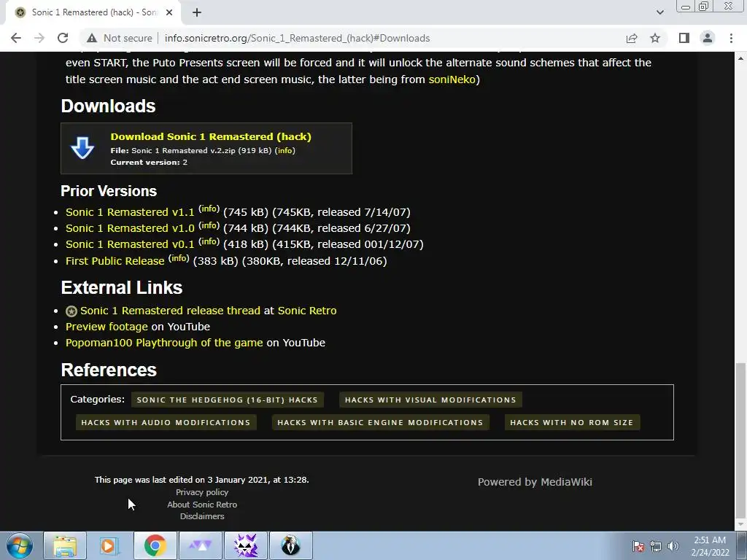Open Sonic 1 Remastered v1.0 link
Image resolution: width=747 pixels, height=560 pixels.
(x=130, y=228)
